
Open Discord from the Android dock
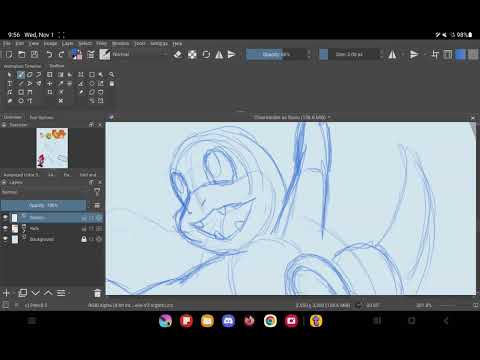(228, 321)
